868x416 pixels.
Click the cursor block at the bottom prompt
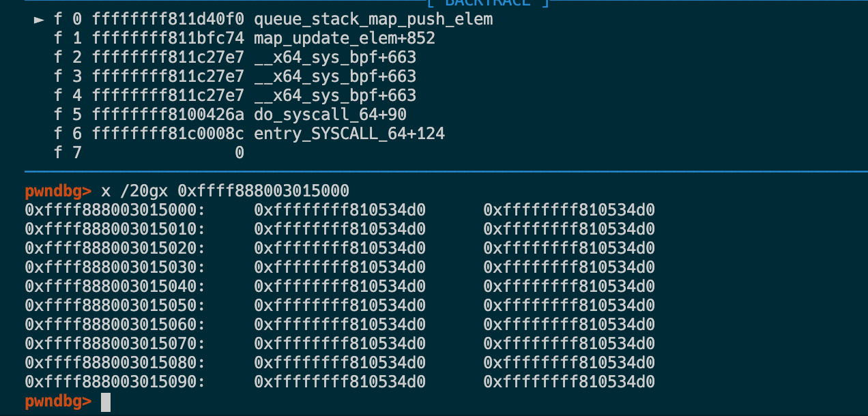coord(105,402)
